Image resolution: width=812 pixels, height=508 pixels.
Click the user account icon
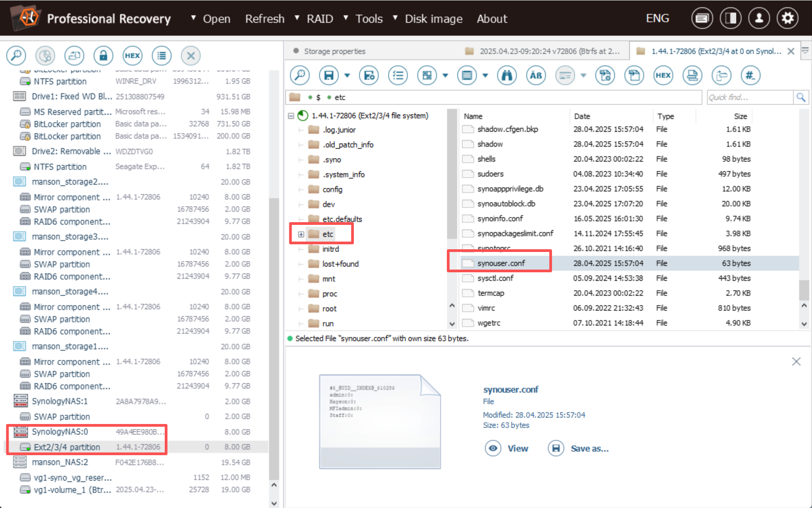759,19
